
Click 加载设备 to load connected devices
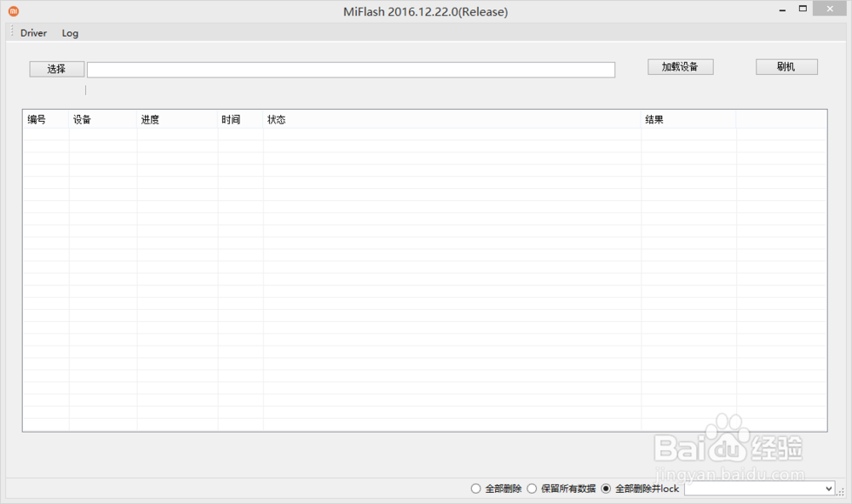[680, 66]
